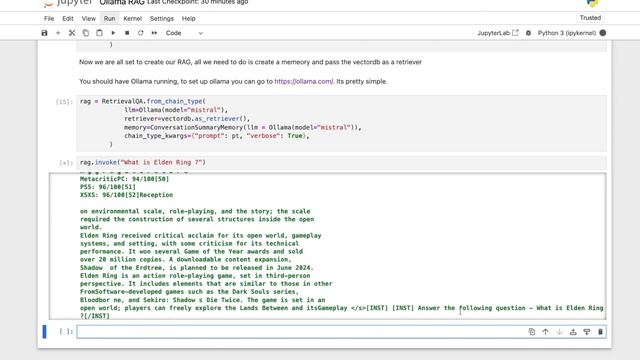Open the Help menu
Image resolution: width=640 pixels, height=360 pixels.
(x=189, y=19)
